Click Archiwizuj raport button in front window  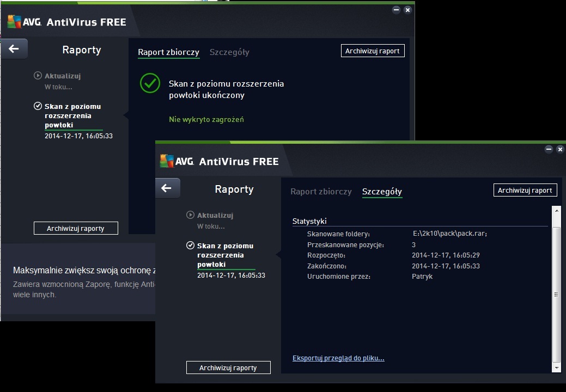tap(525, 190)
